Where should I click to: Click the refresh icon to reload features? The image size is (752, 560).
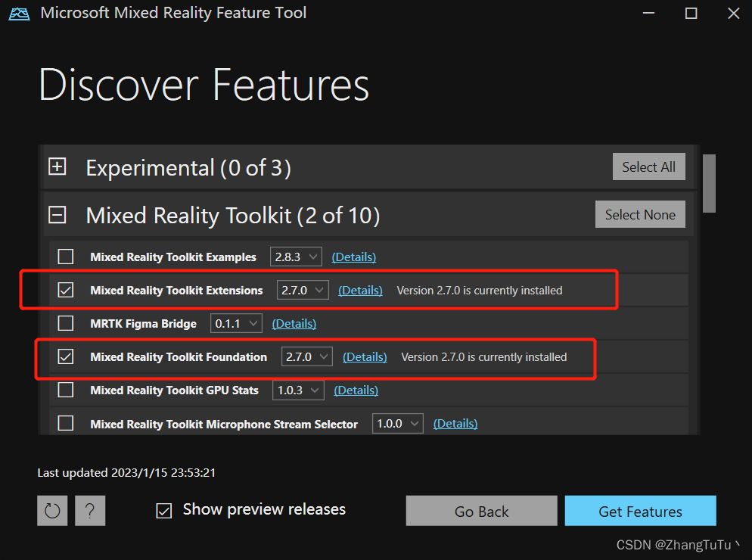point(51,510)
